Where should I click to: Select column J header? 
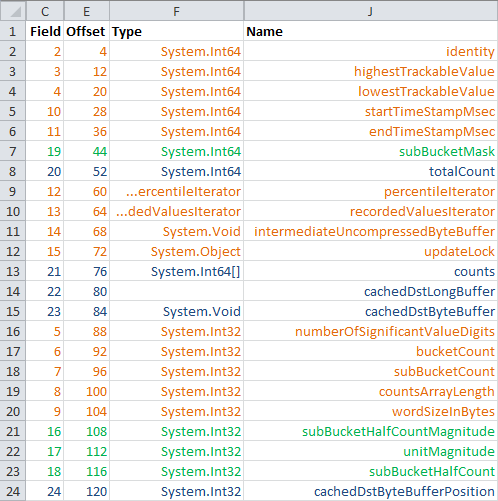pyautogui.click(x=371, y=12)
